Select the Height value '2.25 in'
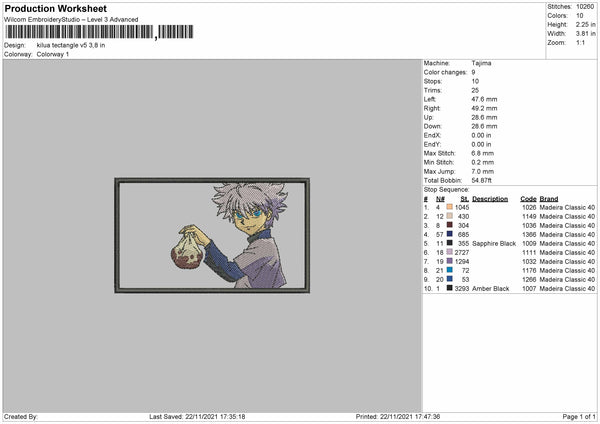The width and height of the screenshot is (600, 424). pos(585,24)
